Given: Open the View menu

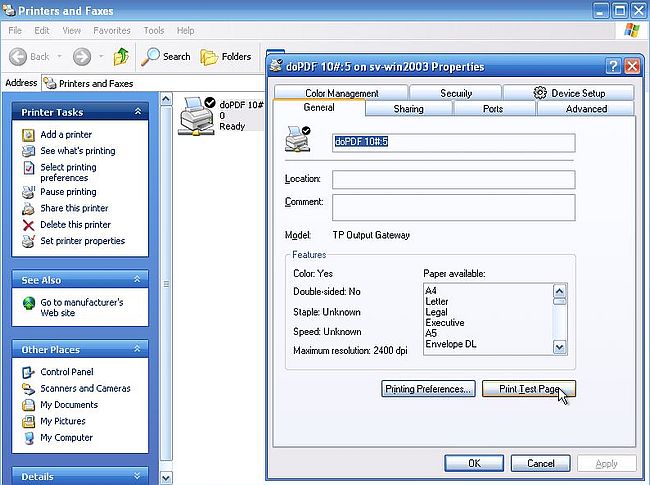Looking at the screenshot, I should tap(72, 31).
